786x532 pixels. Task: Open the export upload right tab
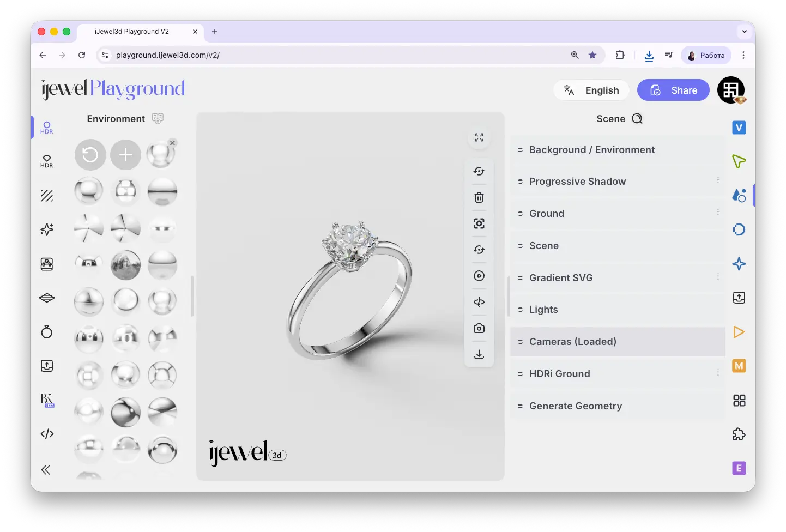[739, 298]
